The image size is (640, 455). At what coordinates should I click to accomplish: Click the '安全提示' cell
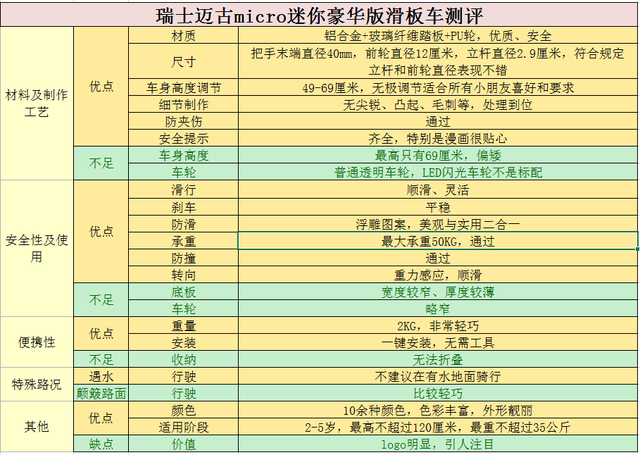(183, 138)
